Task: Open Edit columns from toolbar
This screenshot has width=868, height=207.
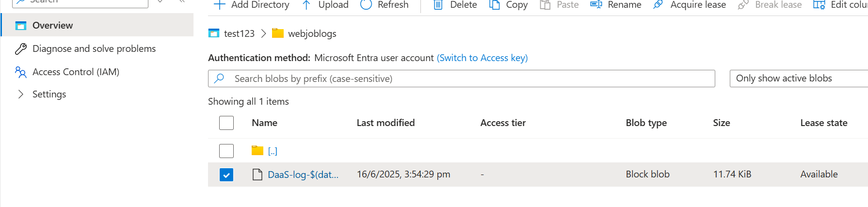Action: click(x=840, y=5)
